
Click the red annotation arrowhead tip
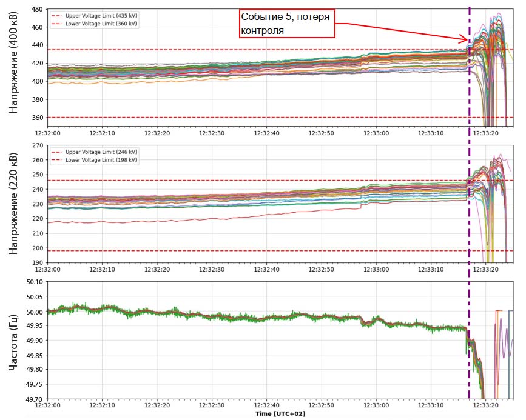point(467,41)
